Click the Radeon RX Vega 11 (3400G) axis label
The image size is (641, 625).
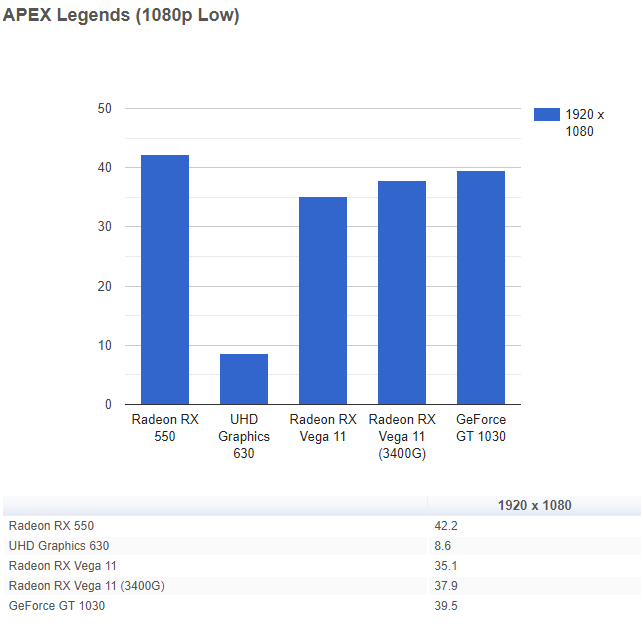click(x=402, y=436)
